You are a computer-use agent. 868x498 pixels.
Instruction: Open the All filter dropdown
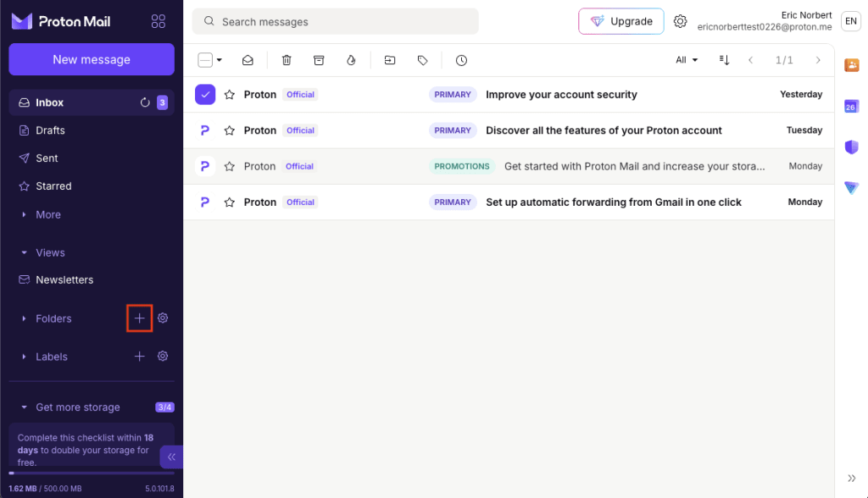pos(687,60)
